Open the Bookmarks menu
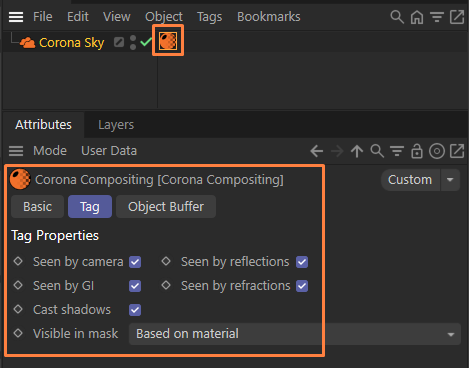Screen dimensions: 469x368 [269, 17]
